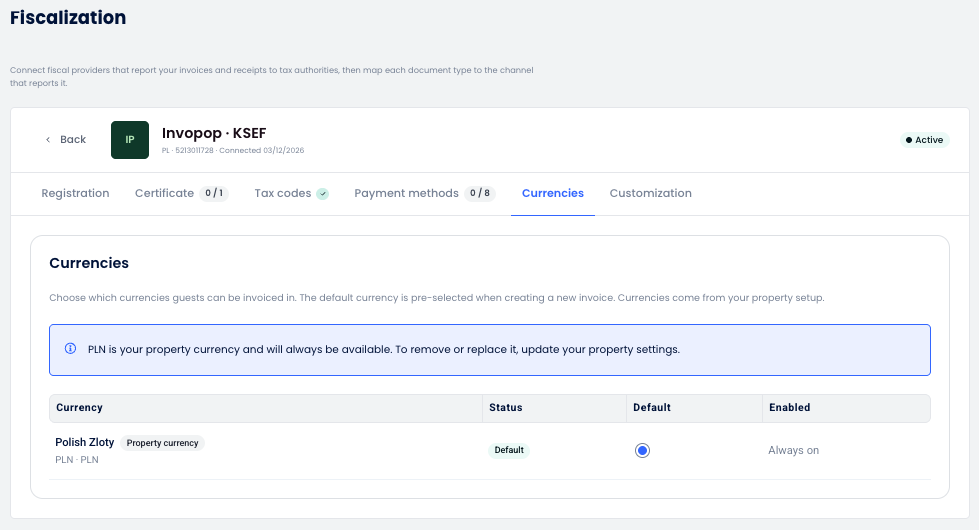Viewport: 979px width, 530px height.
Task: Click the Property currency tag
Action: pyautogui.click(x=162, y=443)
